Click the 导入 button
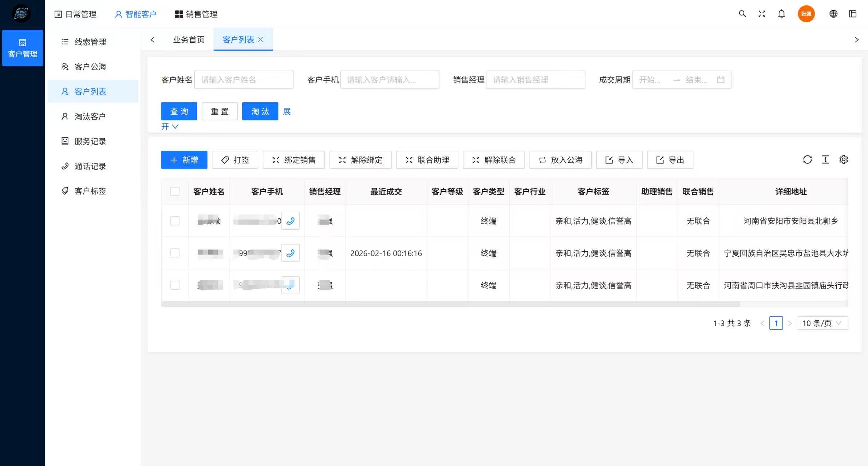 click(x=619, y=160)
